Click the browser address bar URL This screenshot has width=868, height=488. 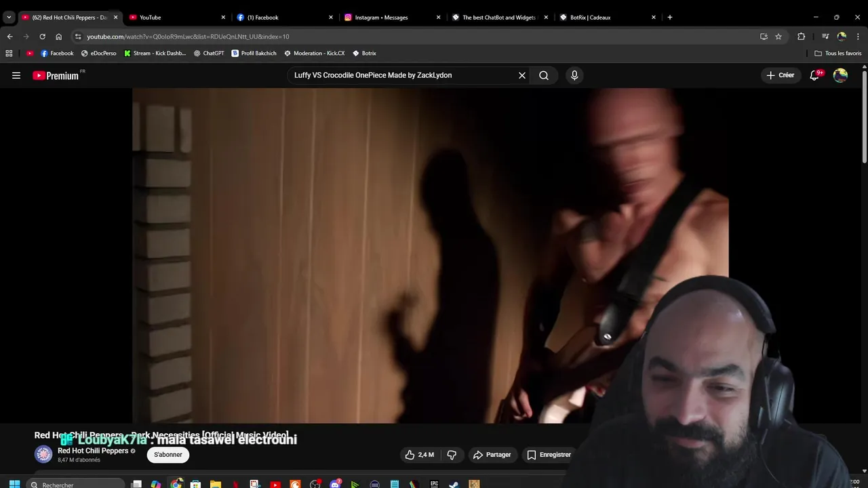click(188, 37)
